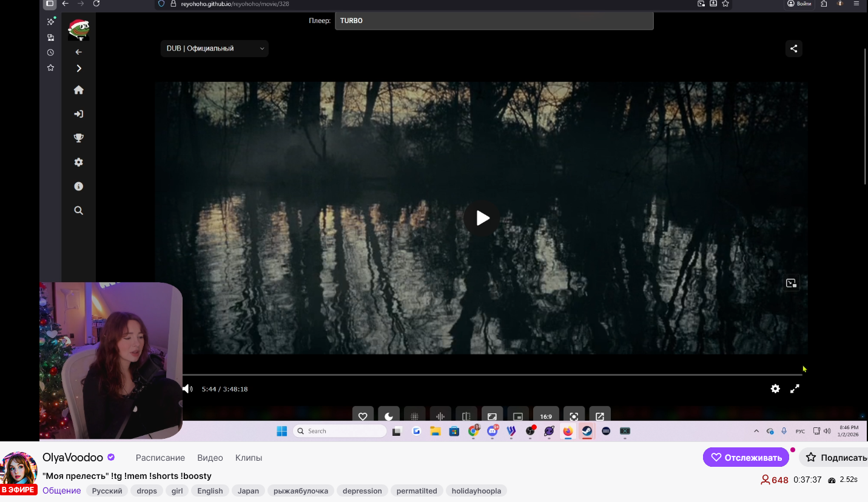The image size is (868, 502).
Task: Open the DUB | Официальный translation dropdown
Action: (x=215, y=49)
